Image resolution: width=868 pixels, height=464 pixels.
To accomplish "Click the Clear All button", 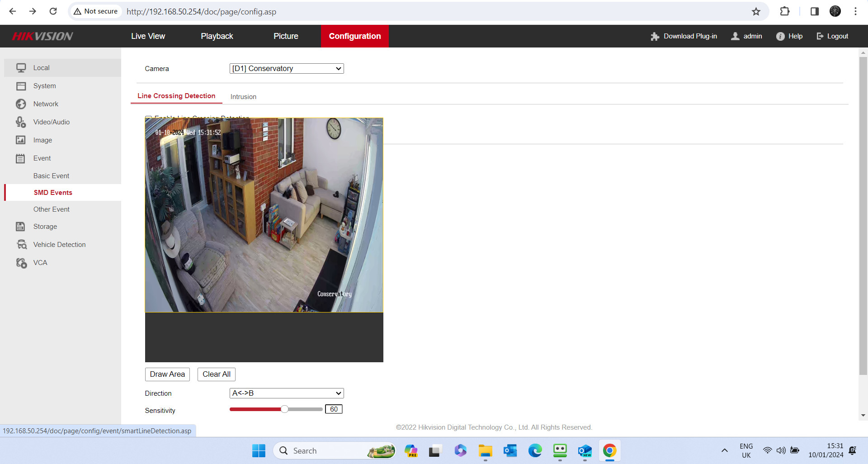I will (x=216, y=374).
